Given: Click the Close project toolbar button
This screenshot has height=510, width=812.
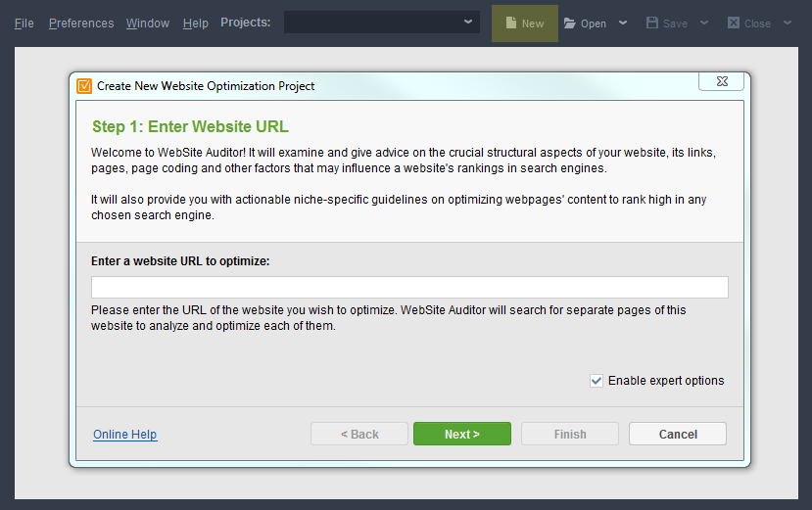Looking at the screenshot, I should point(748,23).
